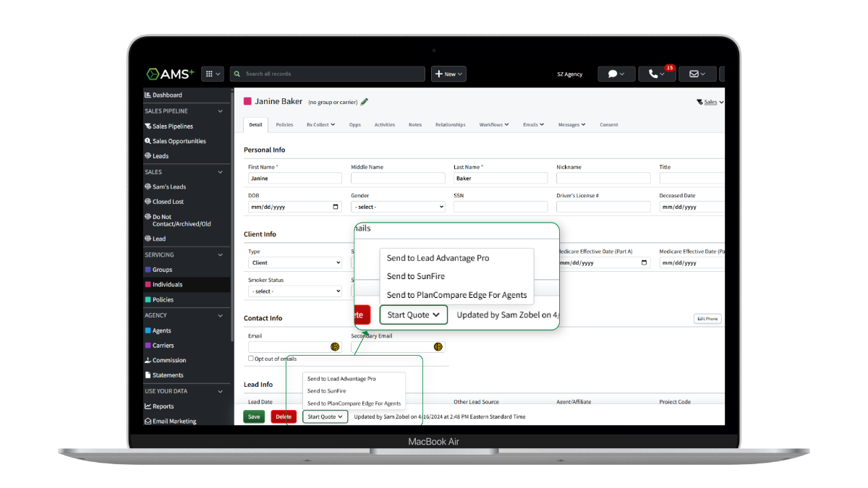Collapse the SALES PIPELINE sidebar section
The image size is (868, 488).
point(221,112)
